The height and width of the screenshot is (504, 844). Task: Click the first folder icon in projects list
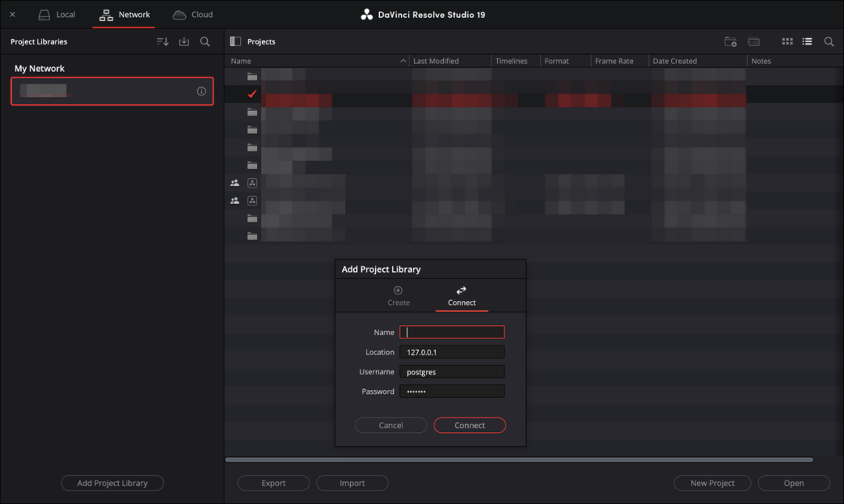pos(252,77)
